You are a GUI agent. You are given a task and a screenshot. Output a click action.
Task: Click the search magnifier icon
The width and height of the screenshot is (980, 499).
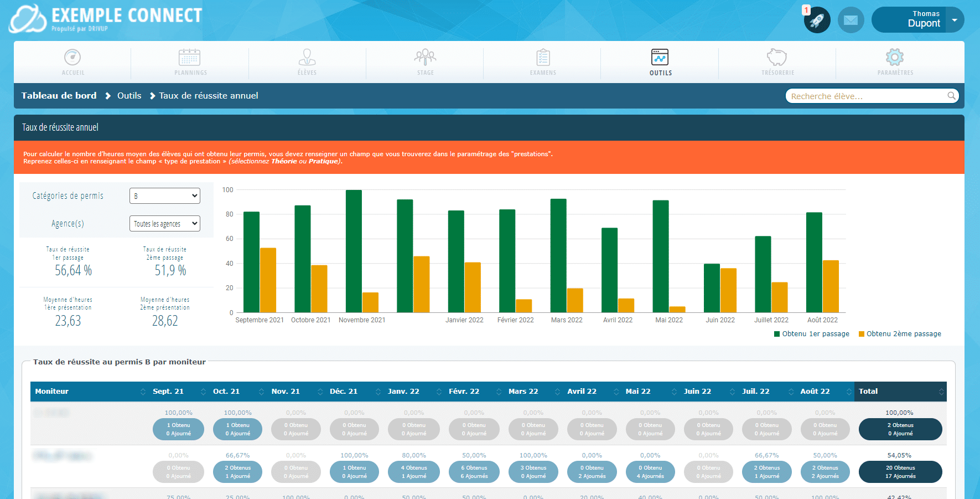pos(951,96)
